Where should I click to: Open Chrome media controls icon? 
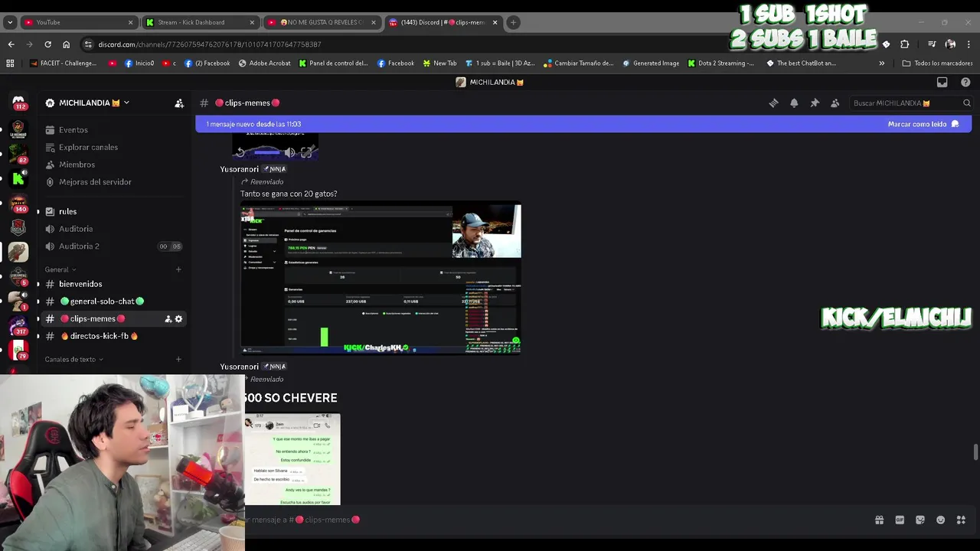pyautogui.click(x=932, y=44)
